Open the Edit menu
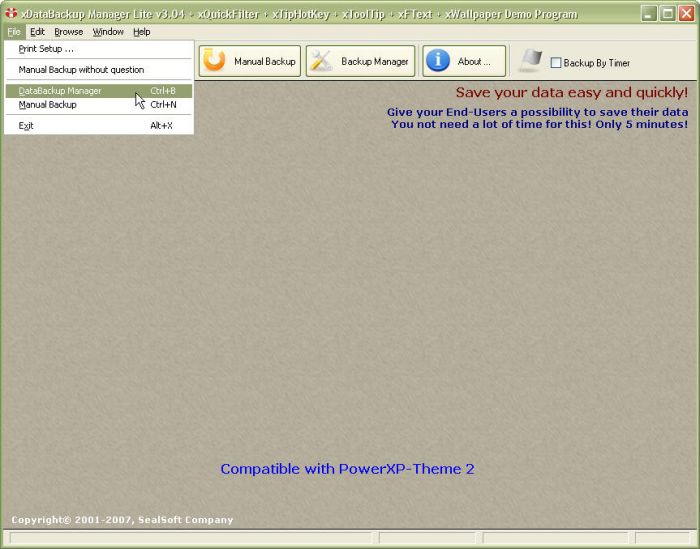The width and height of the screenshot is (700, 549). click(38, 32)
